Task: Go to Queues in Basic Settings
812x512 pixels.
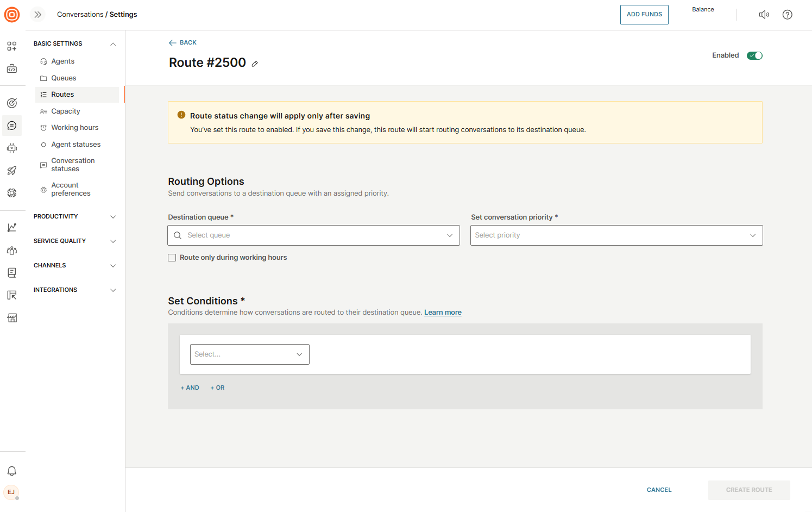Action: coord(64,78)
